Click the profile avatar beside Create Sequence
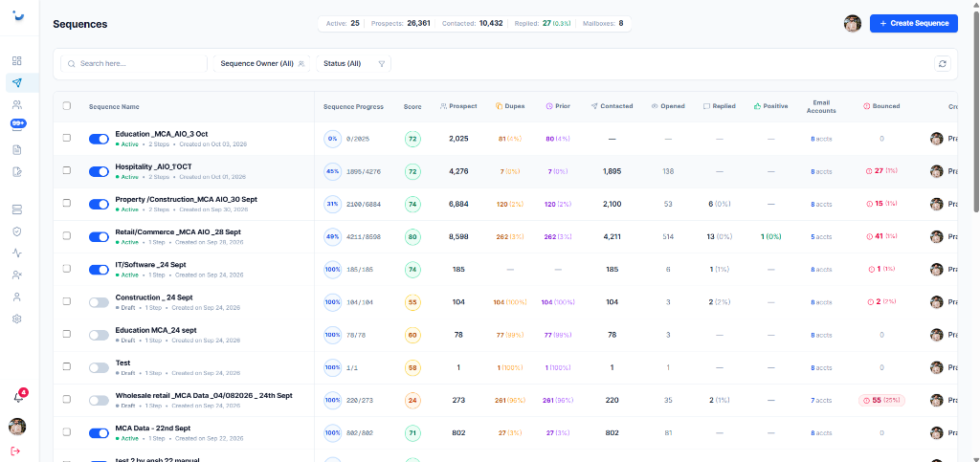 click(853, 23)
